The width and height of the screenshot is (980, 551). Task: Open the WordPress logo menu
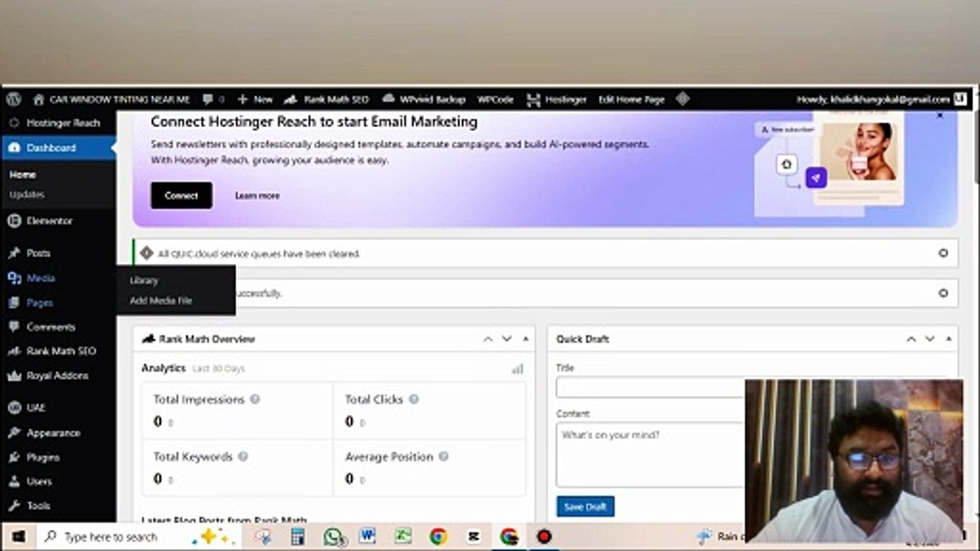pos(13,99)
